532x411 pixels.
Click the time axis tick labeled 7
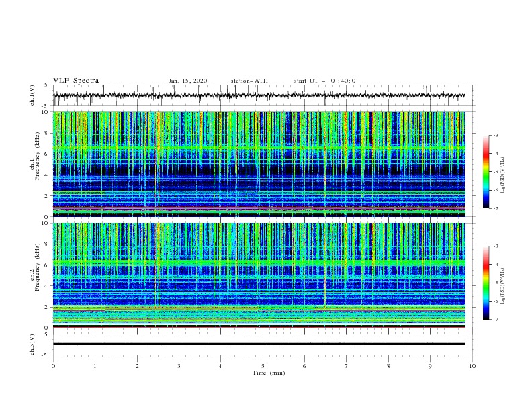[x=347, y=366]
